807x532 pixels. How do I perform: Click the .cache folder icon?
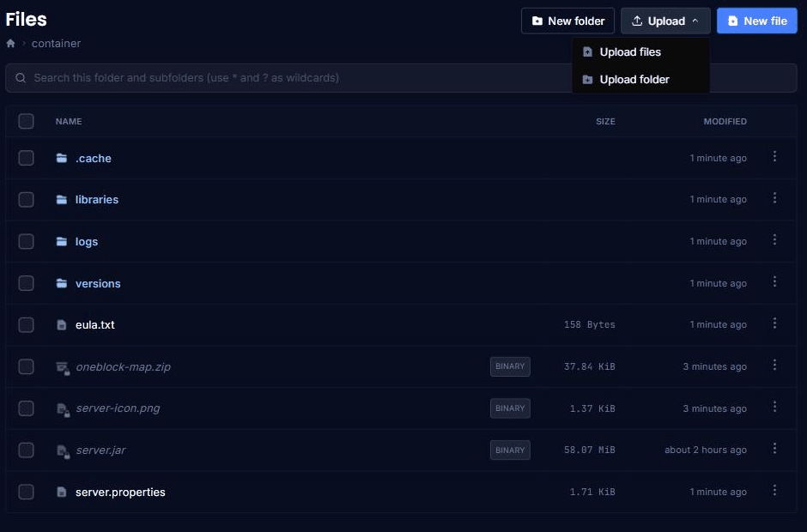tap(62, 158)
